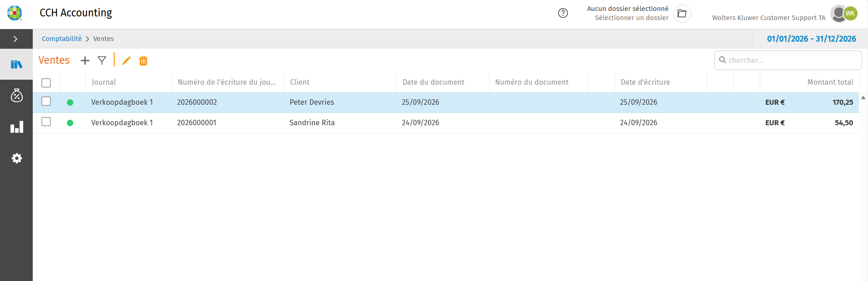868x281 pixels.
Task: Select entry number 2026000001
Action: pyautogui.click(x=197, y=123)
